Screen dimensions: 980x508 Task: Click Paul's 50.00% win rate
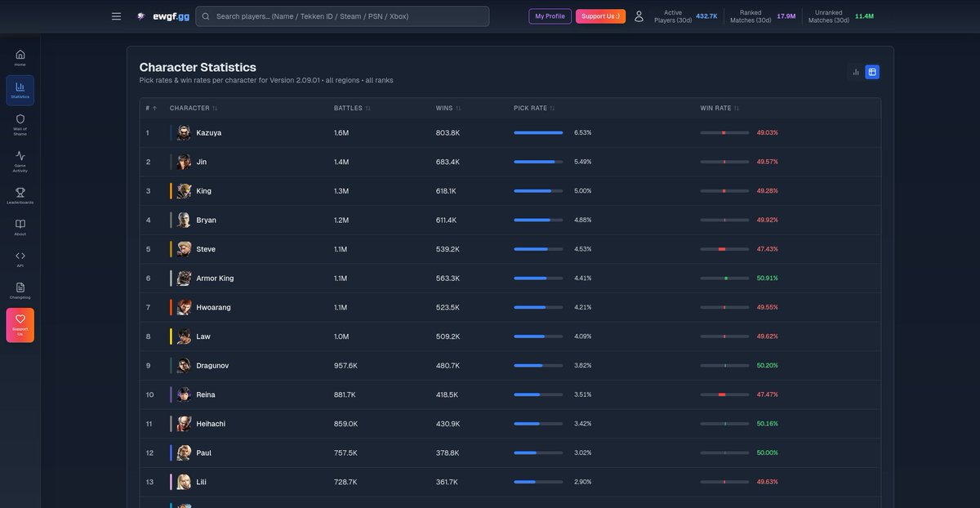coord(767,453)
